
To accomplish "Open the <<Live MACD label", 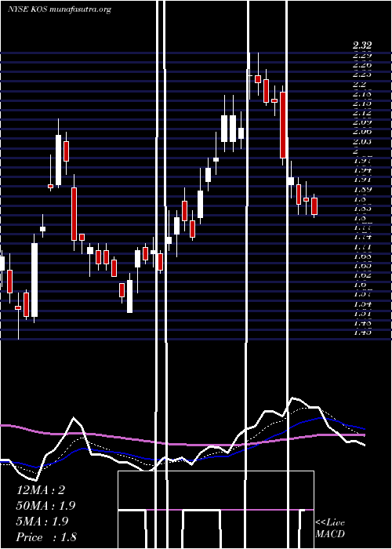I will (x=330, y=528).
